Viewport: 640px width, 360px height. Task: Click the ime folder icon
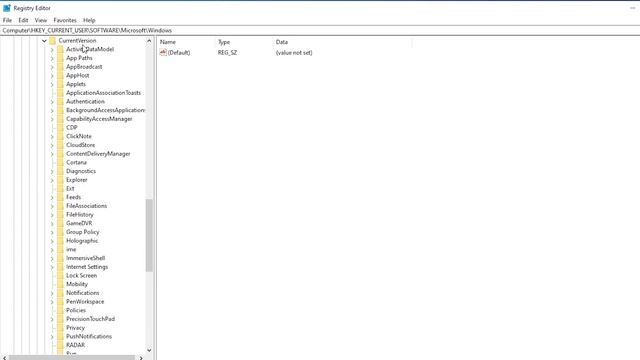pyautogui.click(x=60, y=249)
